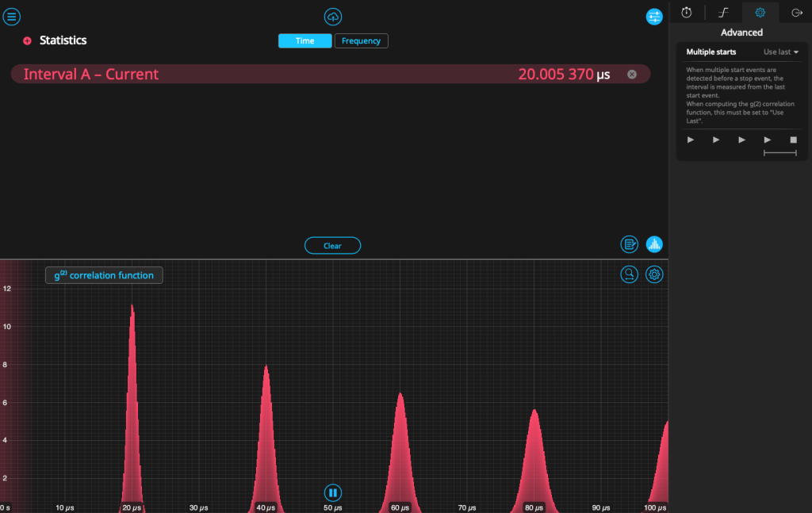
Task: Click the red plus beside Statistics
Action: pos(27,40)
